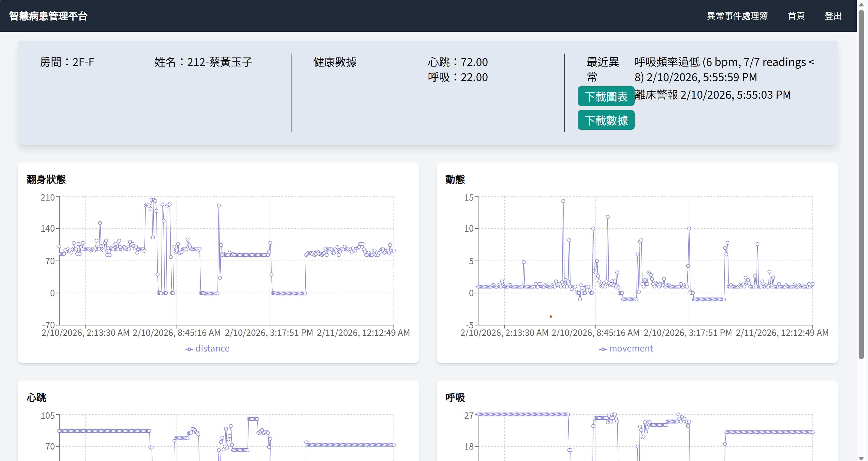Screen dimensions: 868x461
Task: Click the small orange dot in 動態 chart
Action: pos(551,316)
